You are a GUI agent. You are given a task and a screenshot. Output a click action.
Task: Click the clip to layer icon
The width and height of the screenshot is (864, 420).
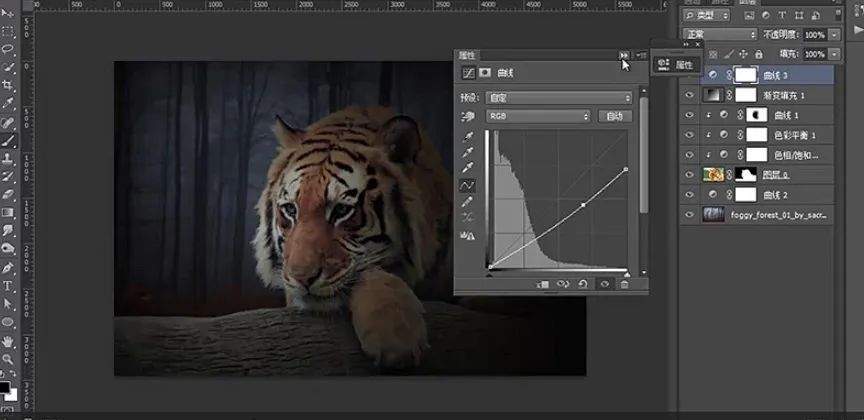(x=543, y=284)
